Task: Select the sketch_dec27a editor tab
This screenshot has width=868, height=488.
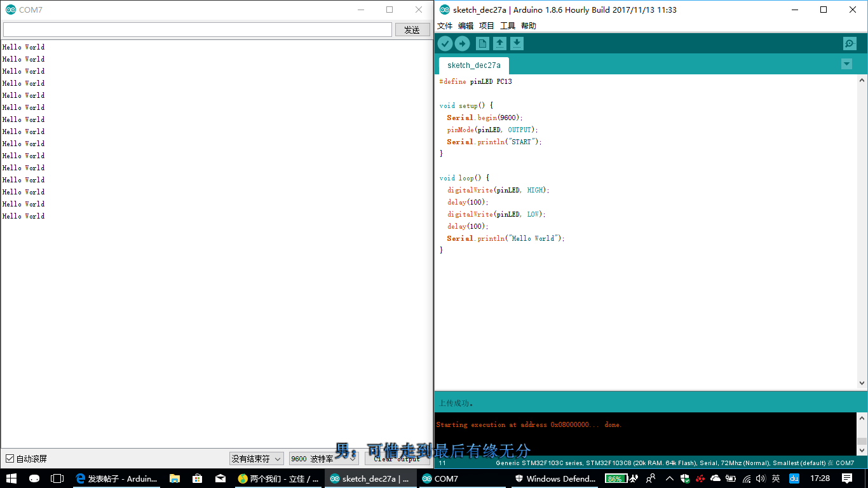Action: [x=474, y=65]
